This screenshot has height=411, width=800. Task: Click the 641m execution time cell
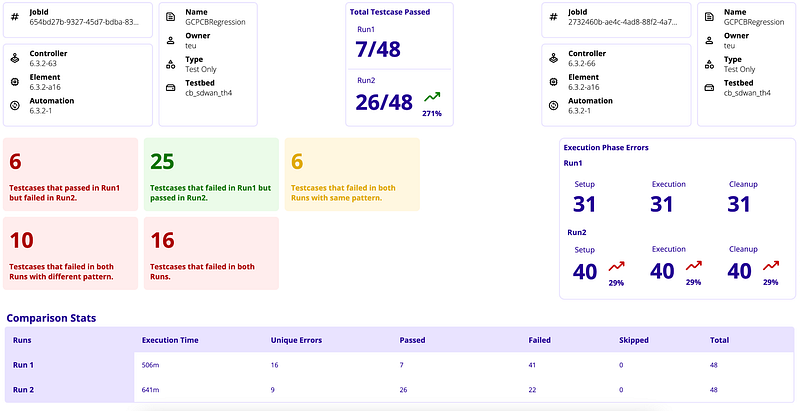[151, 390]
